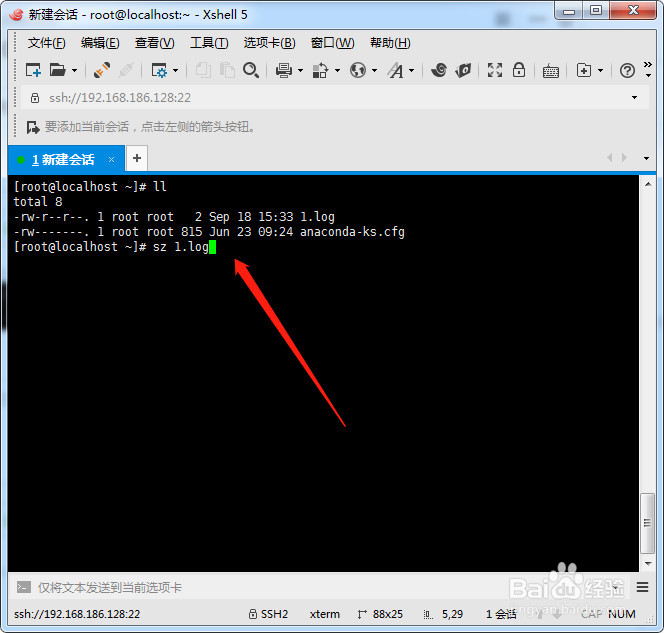
Task: Click the Find magnifier icon
Action: tap(251, 70)
